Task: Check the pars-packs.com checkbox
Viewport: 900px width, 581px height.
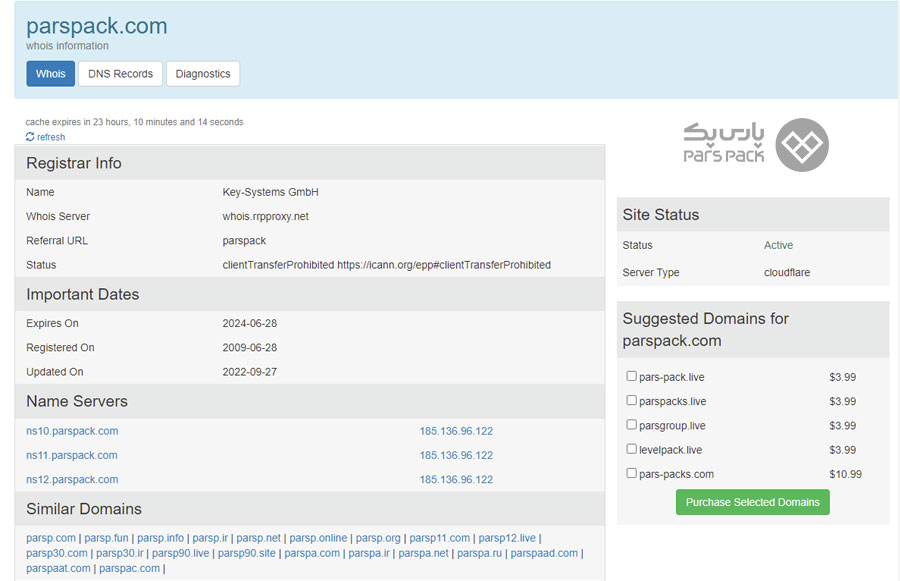Action: [631, 473]
